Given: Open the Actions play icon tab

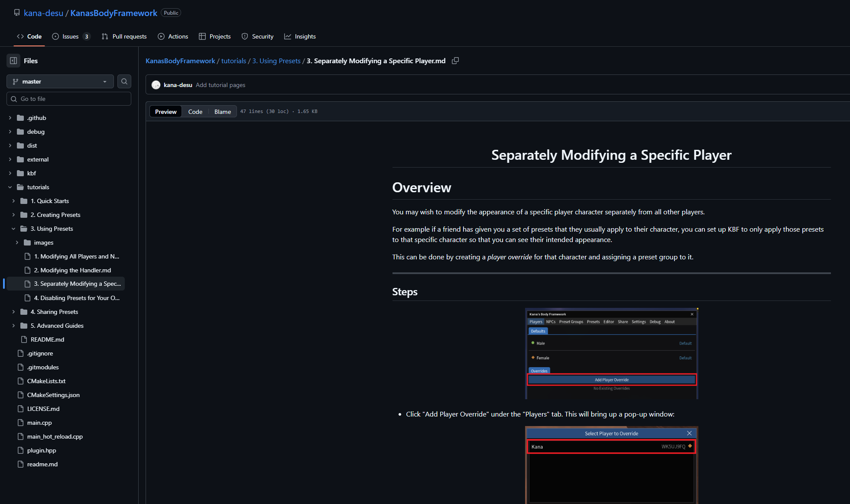Looking at the screenshot, I should click(173, 36).
